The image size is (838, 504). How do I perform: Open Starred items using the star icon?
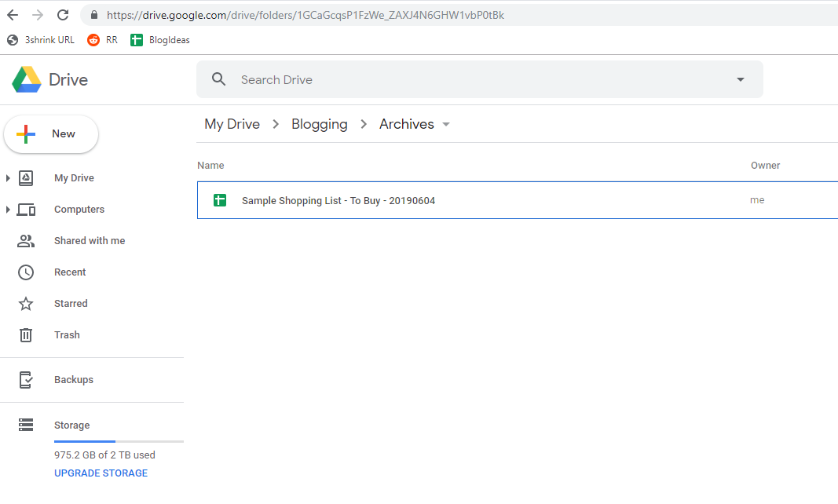26,303
